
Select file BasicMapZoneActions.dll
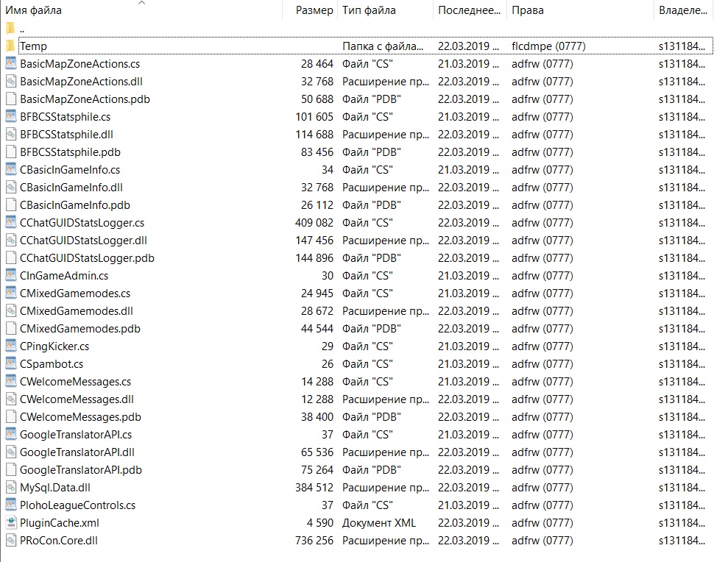[x=81, y=81]
